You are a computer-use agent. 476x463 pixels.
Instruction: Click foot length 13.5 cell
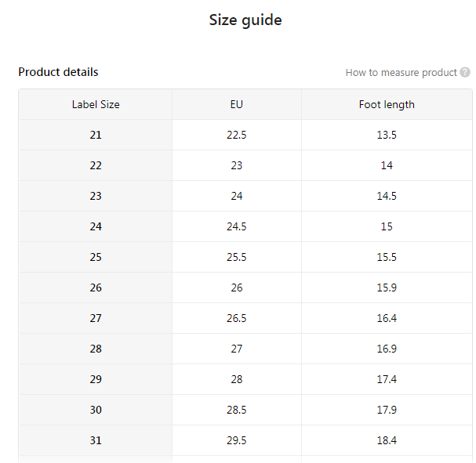pos(387,135)
